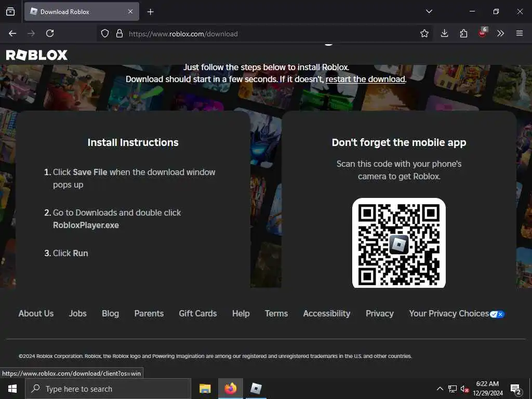Open the Windows Start menu
Viewport: 532px width, 399px height.
tap(12, 389)
